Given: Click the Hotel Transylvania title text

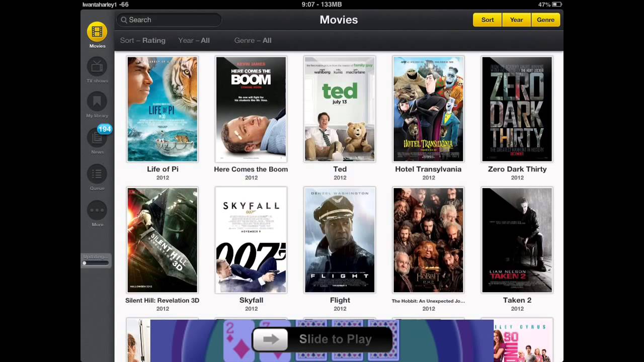Looking at the screenshot, I should point(428,169).
